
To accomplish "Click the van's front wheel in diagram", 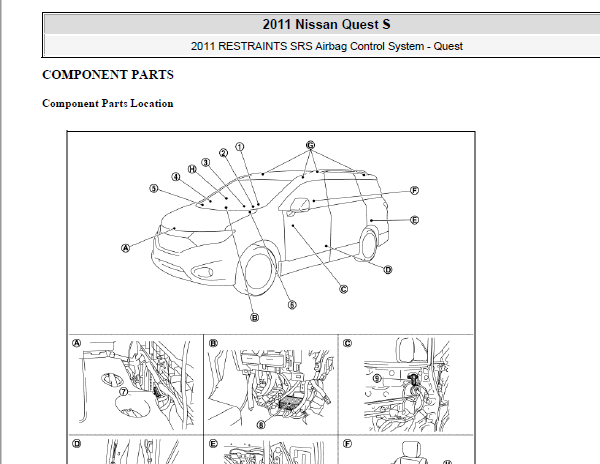I will point(259,270).
